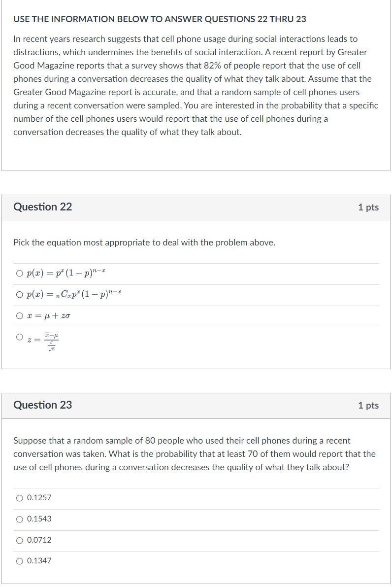This screenshot has width=392, height=587.
Task: Click the Question 23 header
Action: [42, 405]
